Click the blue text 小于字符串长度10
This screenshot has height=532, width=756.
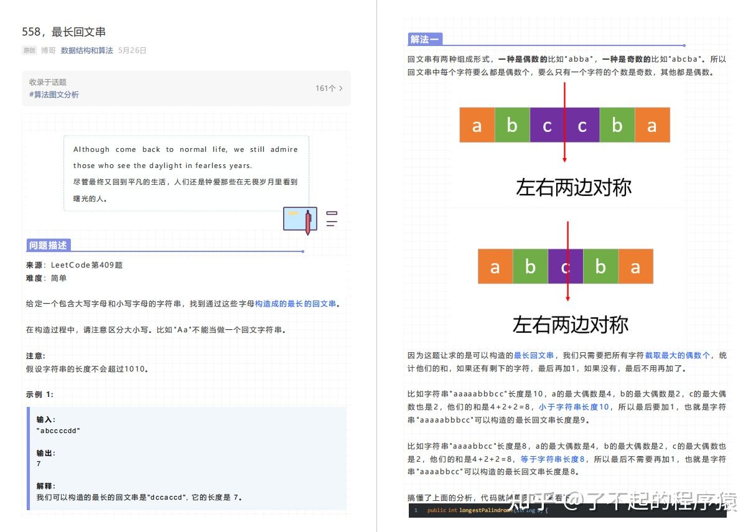[x=574, y=407]
